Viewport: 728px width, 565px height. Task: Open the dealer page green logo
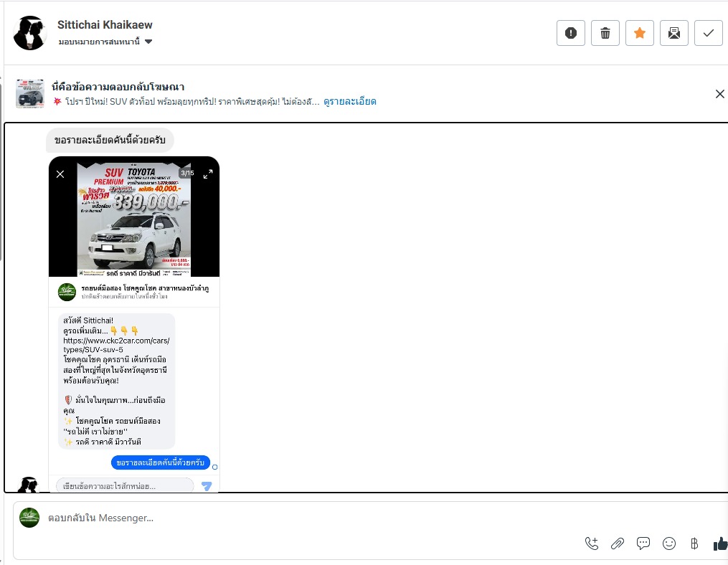67,292
